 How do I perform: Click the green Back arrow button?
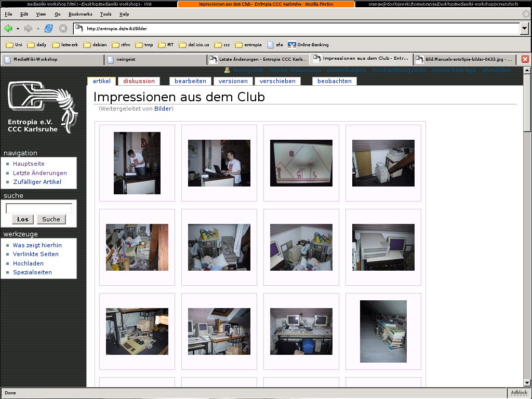tap(8, 29)
